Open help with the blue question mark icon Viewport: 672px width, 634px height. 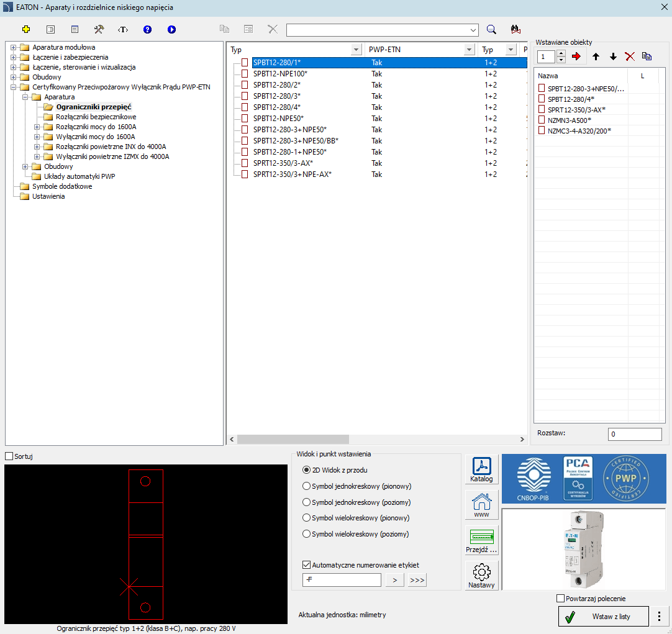pos(147,30)
